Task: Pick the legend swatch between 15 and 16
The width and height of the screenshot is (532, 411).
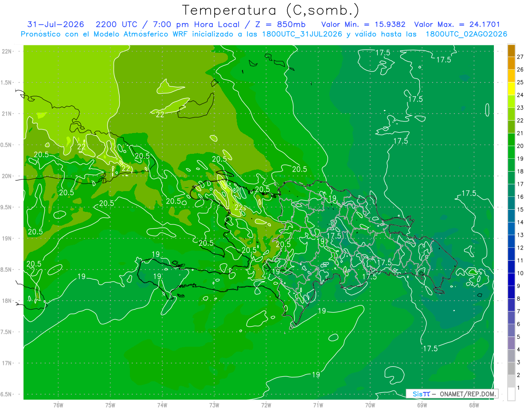Action: pyautogui.click(x=511, y=203)
